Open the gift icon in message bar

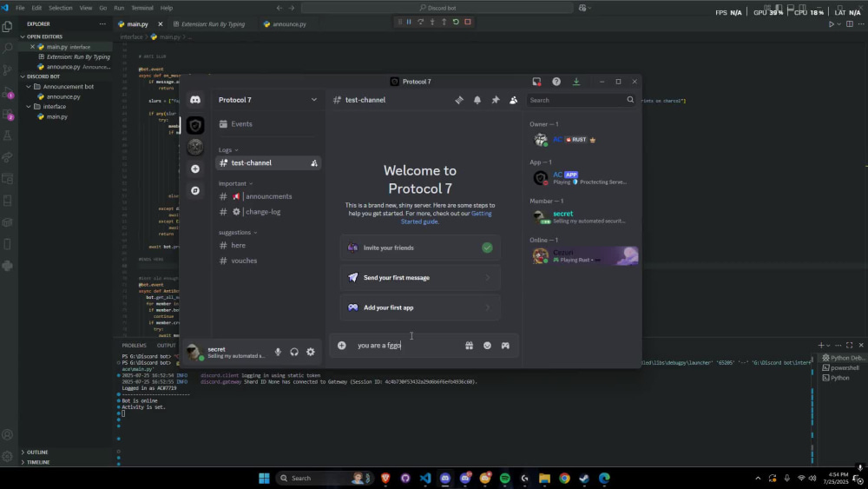click(x=469, y=346)
